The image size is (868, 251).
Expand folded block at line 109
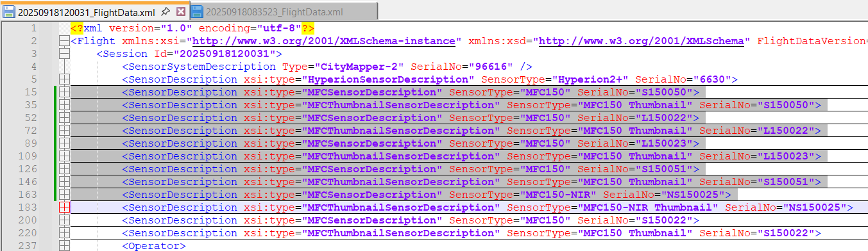pos(64,156)
